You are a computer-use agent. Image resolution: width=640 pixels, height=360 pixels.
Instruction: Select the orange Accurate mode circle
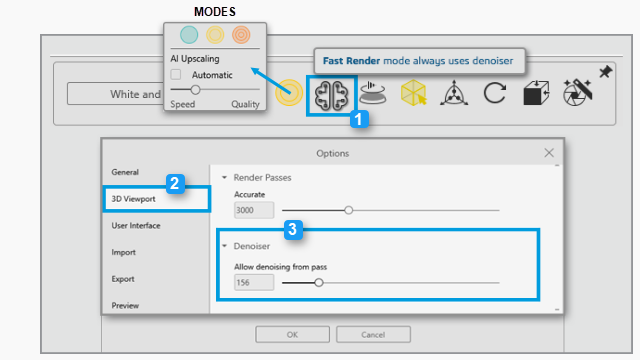click(241, 35)
